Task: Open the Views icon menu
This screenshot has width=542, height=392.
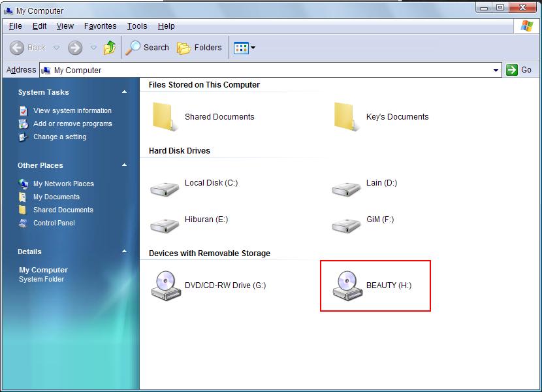Action: (244, 48)
